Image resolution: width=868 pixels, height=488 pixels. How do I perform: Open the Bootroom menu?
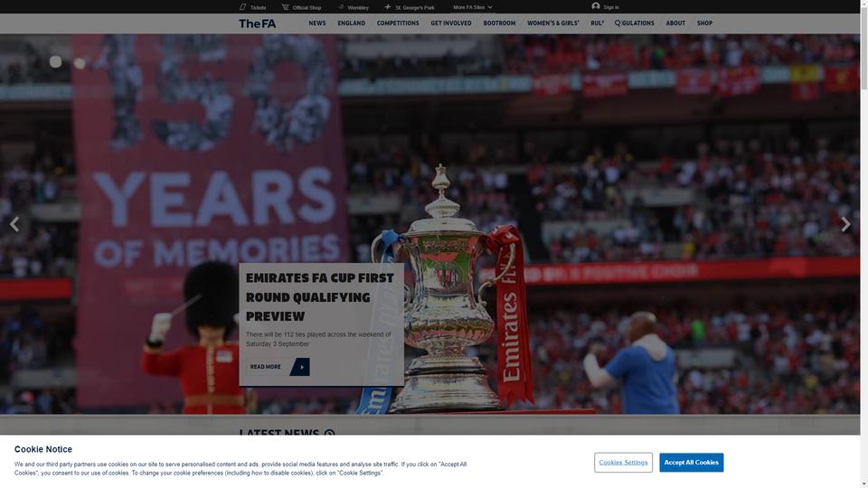499,23
